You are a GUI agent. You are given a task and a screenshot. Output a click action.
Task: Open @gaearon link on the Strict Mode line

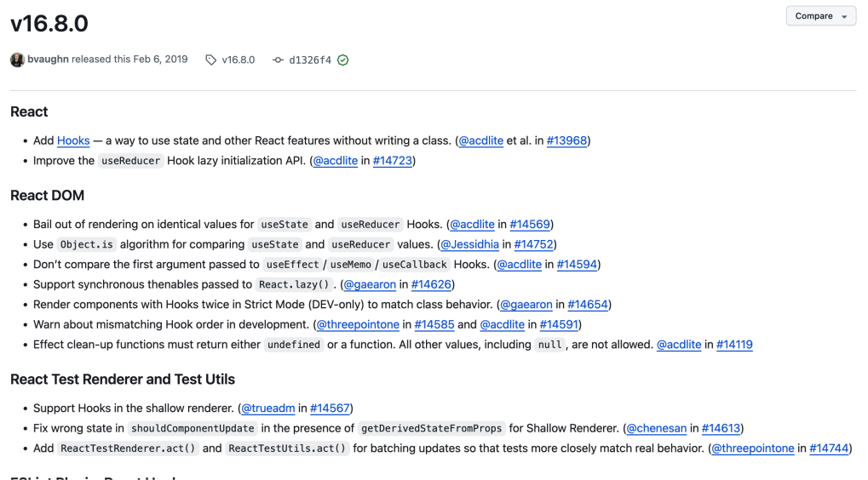(x=526, y=304)
